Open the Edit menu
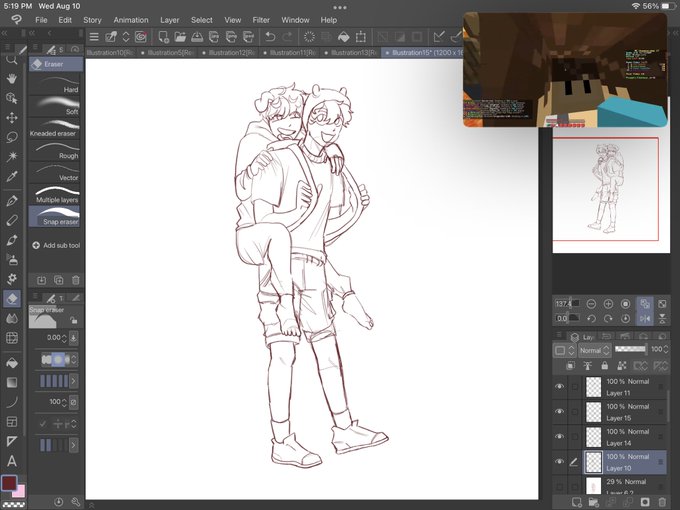Screen dimensions: 680x510 point(65,20)
